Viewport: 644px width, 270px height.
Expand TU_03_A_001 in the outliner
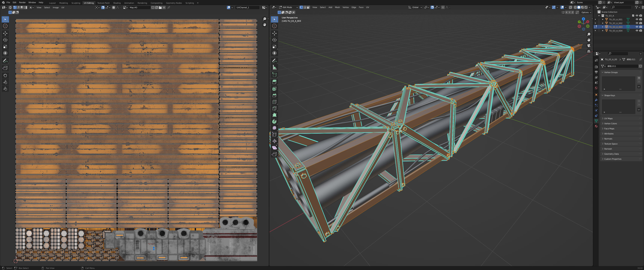click(603, 19)
